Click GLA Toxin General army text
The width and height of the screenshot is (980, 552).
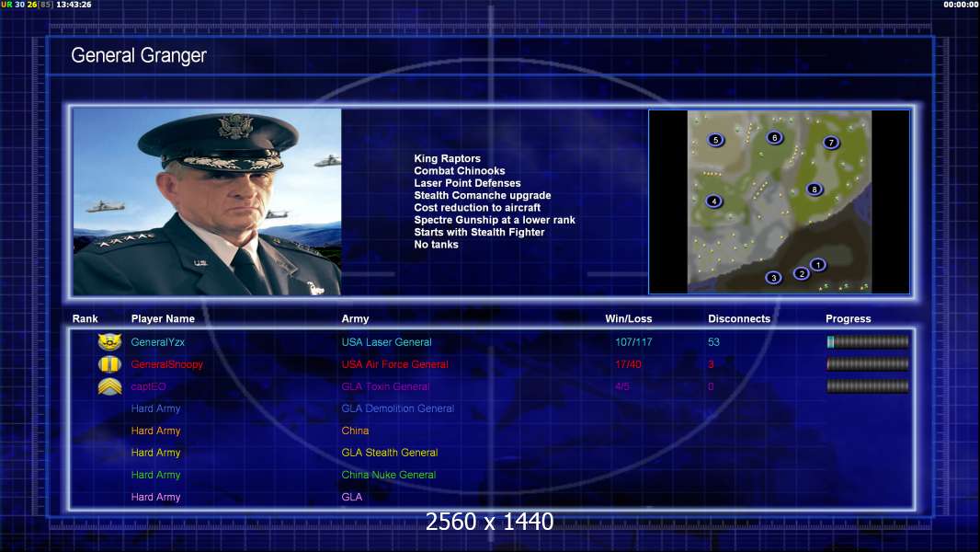pos(385,386)
